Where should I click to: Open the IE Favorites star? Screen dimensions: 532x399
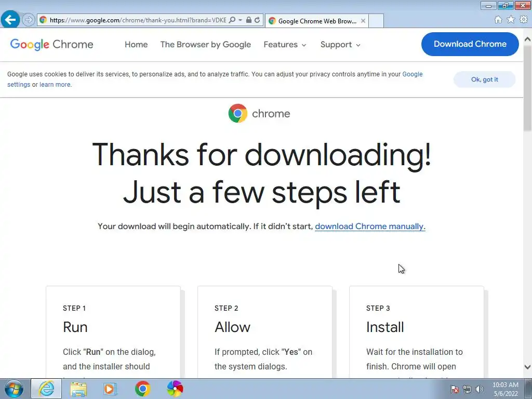point(511,20)
